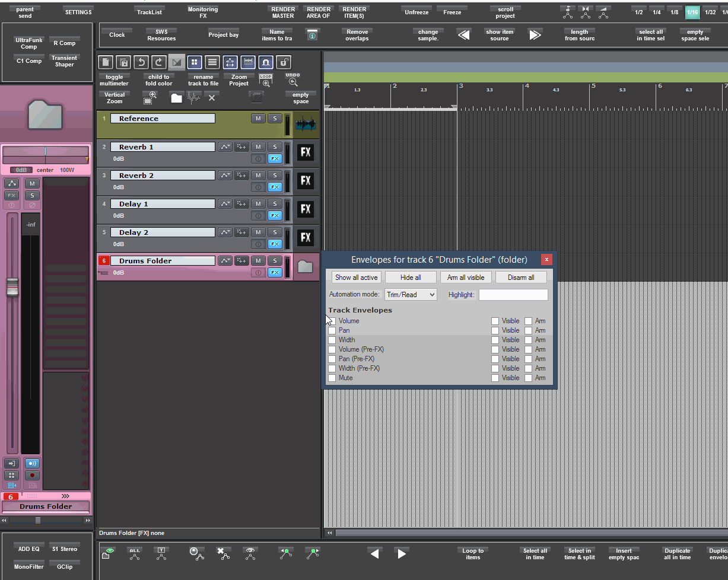Screen dimensions: 728x580
Task: Open the Automation mode dropdown
Action: point(411,295)
